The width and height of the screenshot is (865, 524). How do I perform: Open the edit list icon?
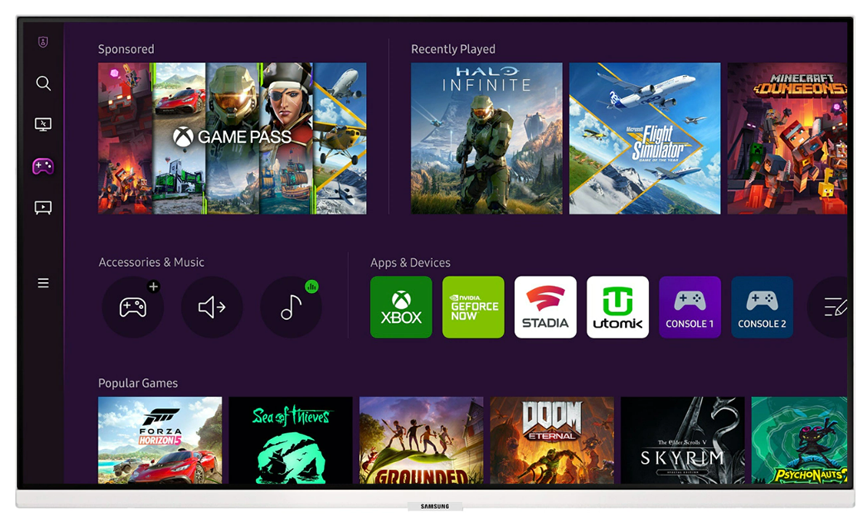[829, 307]
